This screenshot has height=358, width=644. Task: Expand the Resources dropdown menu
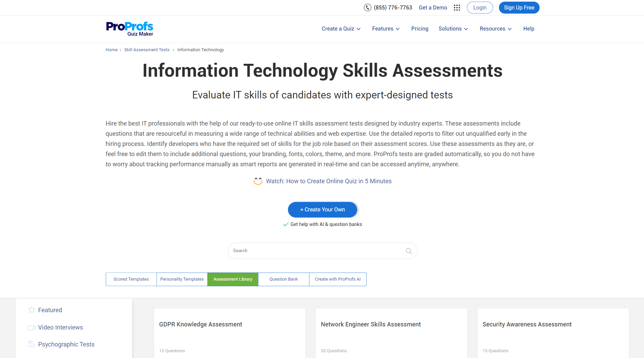[496, 29]
